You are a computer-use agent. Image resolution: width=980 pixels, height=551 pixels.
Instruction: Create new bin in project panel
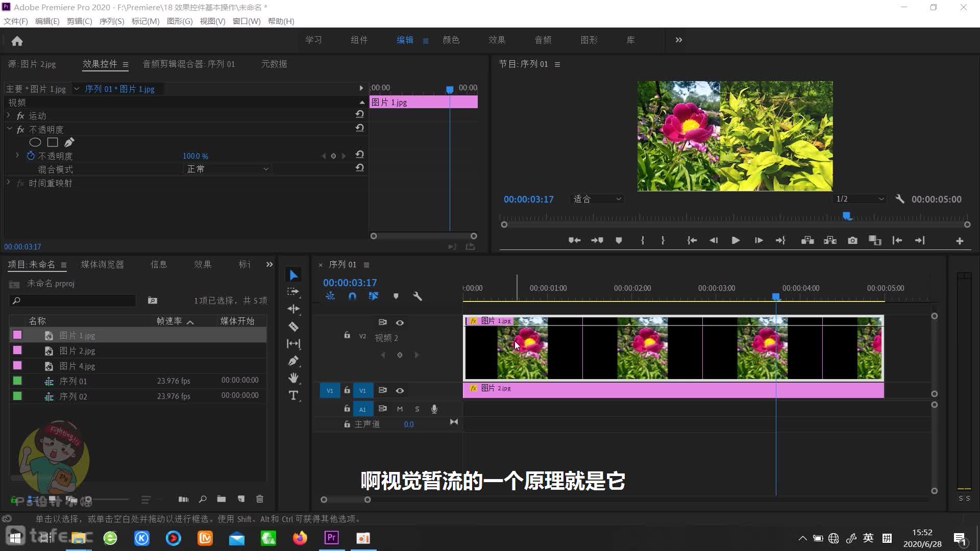pyautogui.click(x=221, y=499)
